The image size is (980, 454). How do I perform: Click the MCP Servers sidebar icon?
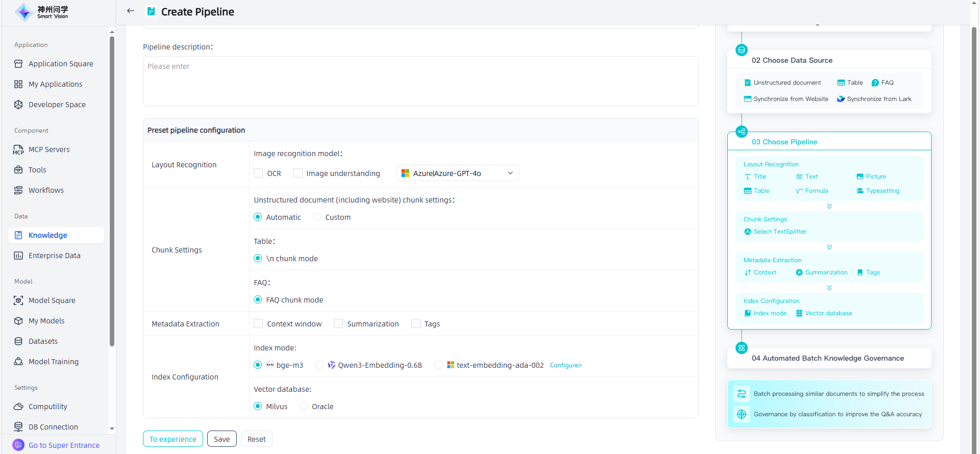coord(18,149)
